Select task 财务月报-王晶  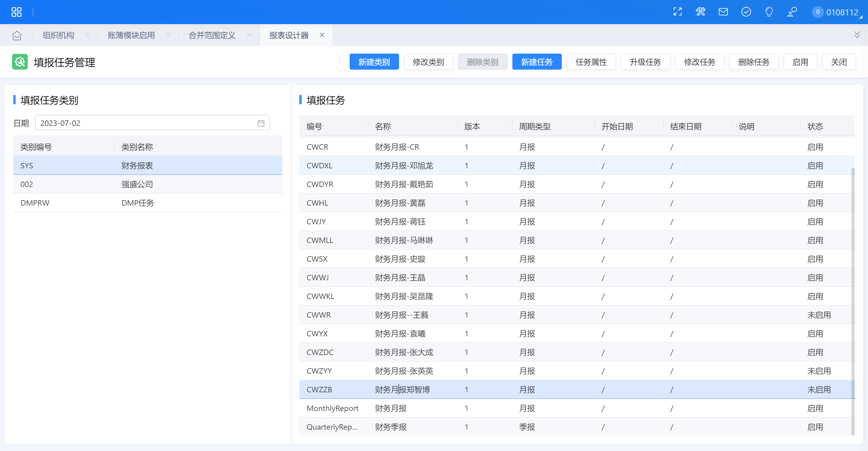[x=577, y=277]
